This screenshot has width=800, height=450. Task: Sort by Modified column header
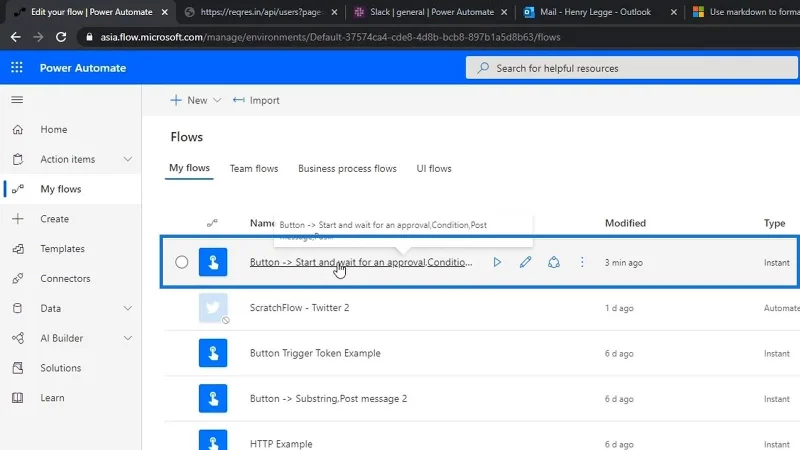(625, 223)
